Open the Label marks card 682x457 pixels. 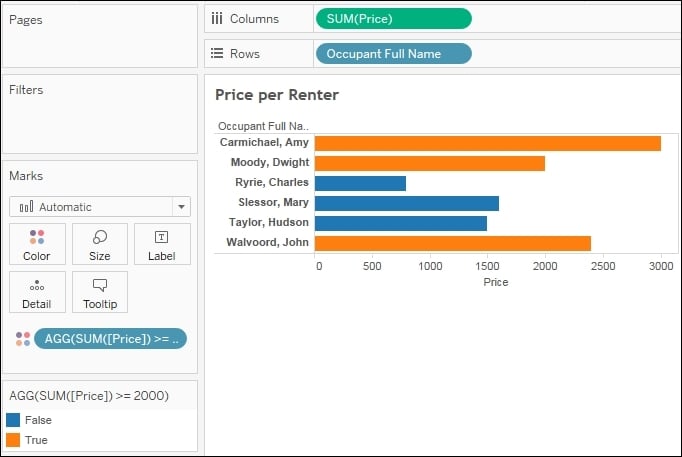[x=162, y=244]
